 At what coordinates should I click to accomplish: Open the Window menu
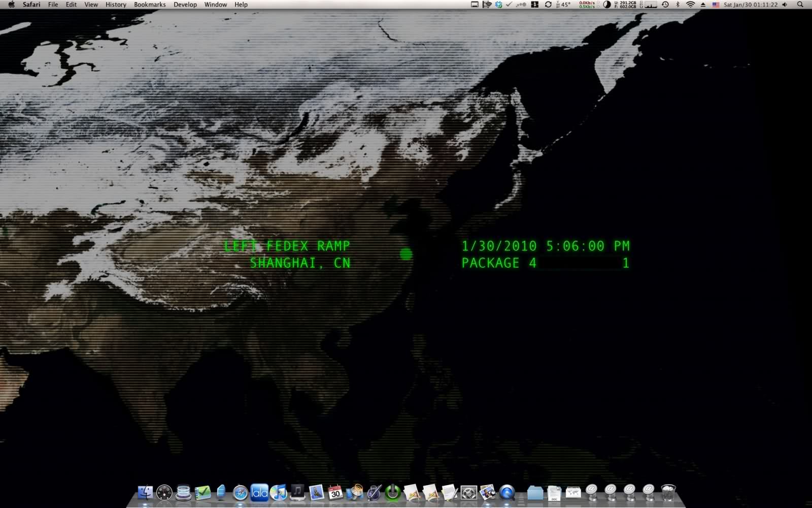[216, 5]
